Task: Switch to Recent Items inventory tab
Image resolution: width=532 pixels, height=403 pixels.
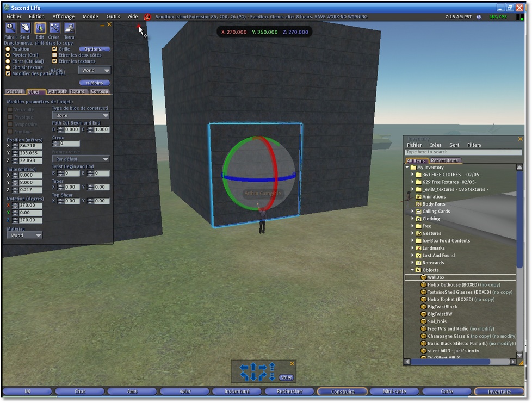Action: coord(444,160)
